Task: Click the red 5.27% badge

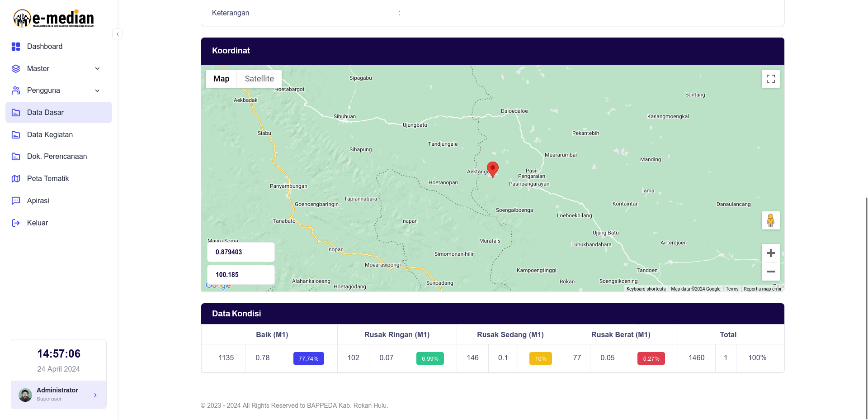Action: coord(651,358)
